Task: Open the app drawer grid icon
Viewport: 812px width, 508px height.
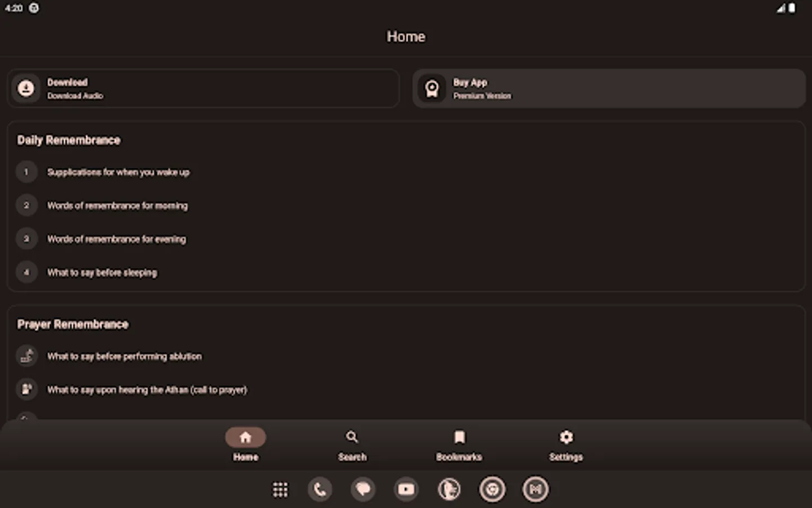Action: coord(280,489)
